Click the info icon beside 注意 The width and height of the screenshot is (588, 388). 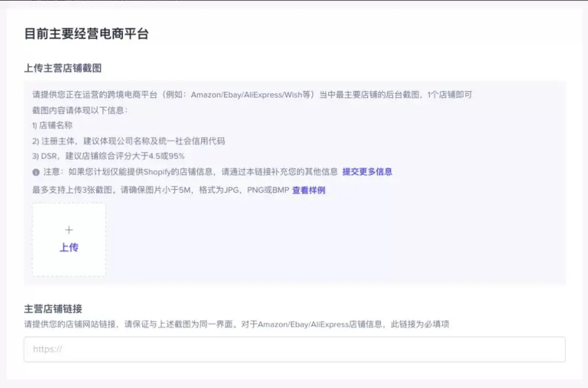36,172
